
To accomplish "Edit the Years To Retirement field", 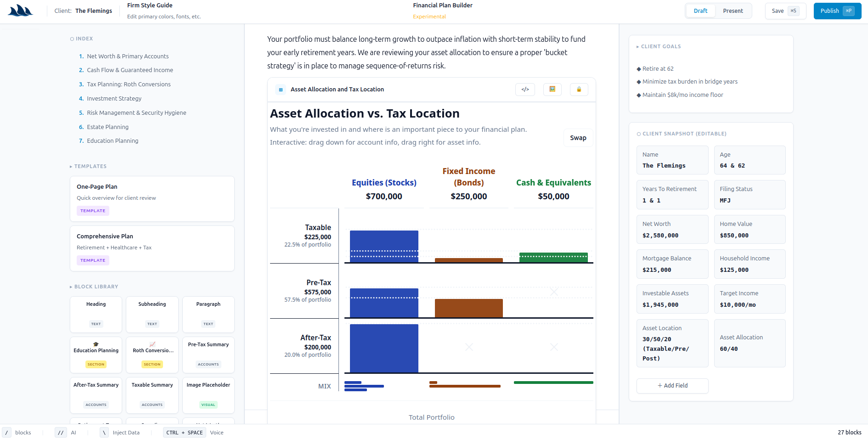I will click(x=672, y=195).
